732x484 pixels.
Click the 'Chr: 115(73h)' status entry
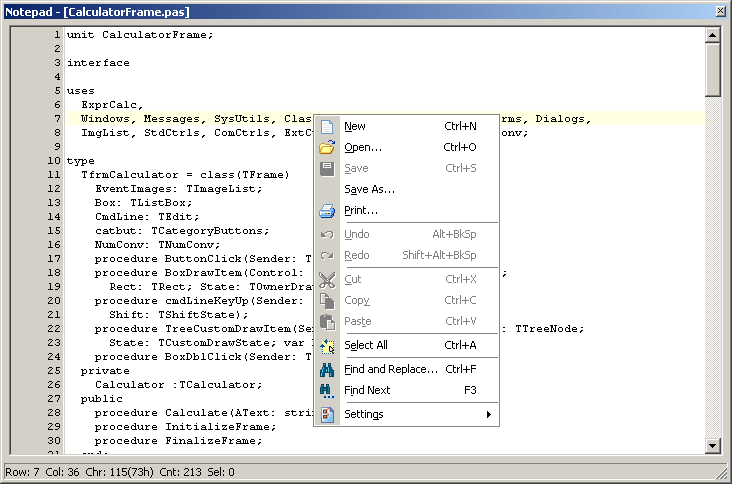119,472
